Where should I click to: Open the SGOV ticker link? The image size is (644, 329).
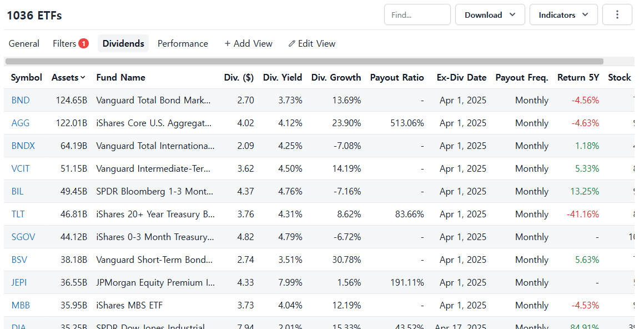23,237
